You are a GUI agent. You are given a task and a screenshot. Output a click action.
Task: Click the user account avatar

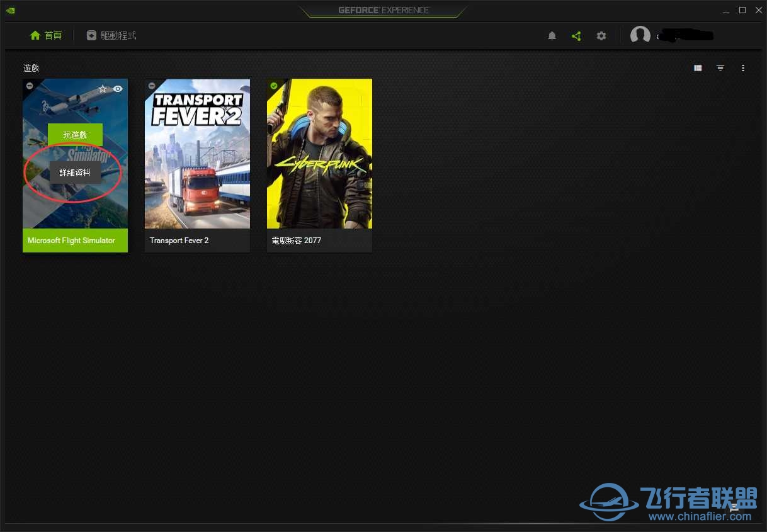(640, 35)
